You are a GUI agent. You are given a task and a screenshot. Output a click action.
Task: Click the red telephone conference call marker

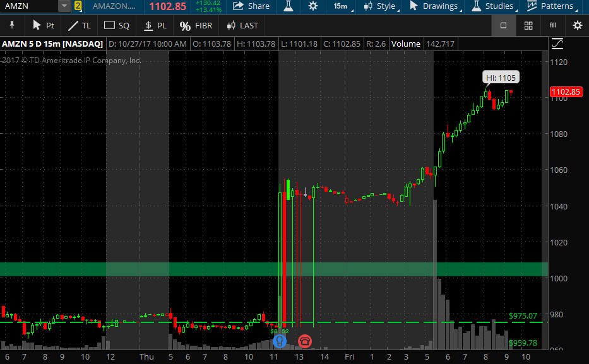[305, 341]
